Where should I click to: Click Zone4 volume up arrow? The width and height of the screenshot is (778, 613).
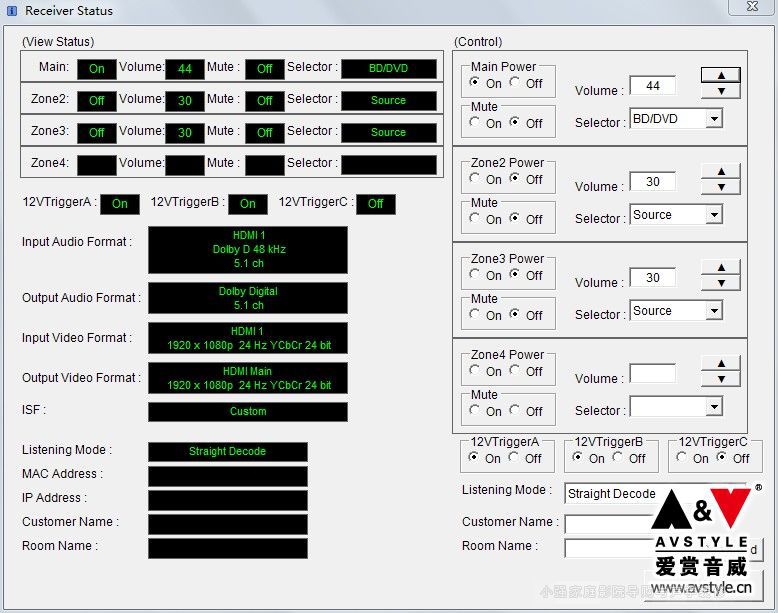pyautogui.click(x=720, y=363)
